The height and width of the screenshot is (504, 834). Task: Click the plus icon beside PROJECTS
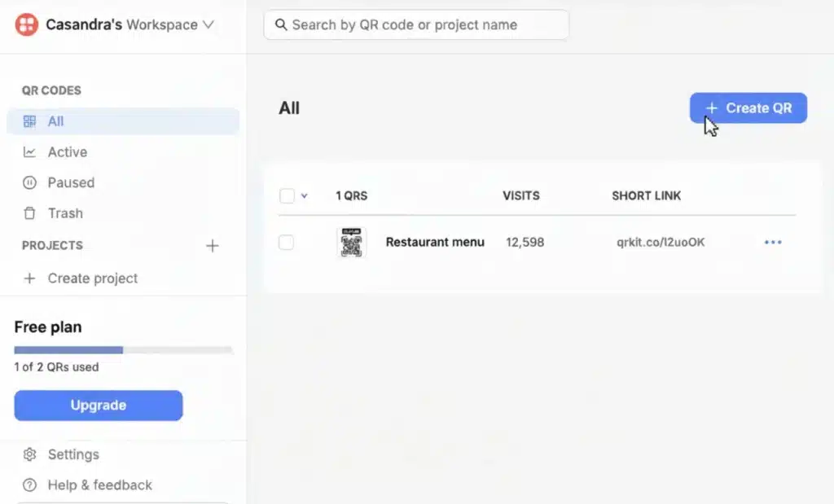coord(213,245)
